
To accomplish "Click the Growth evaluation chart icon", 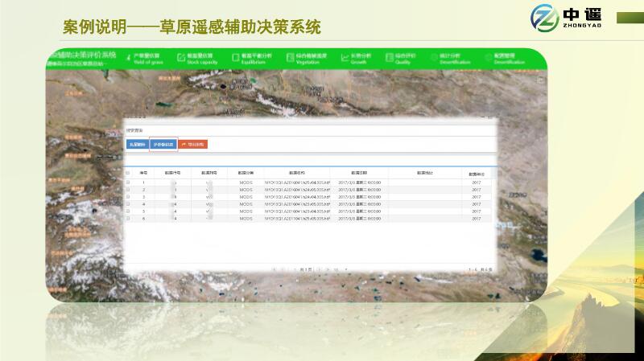I will tap(345, 55).
